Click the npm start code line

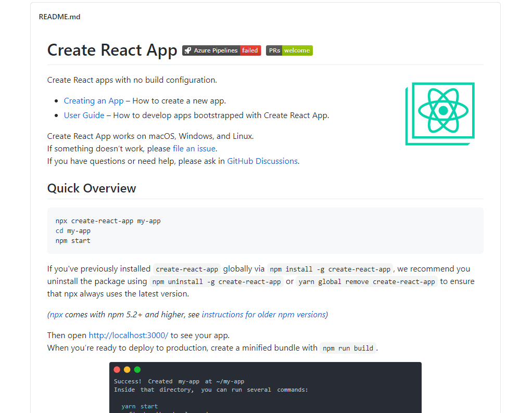coord(73,241)
